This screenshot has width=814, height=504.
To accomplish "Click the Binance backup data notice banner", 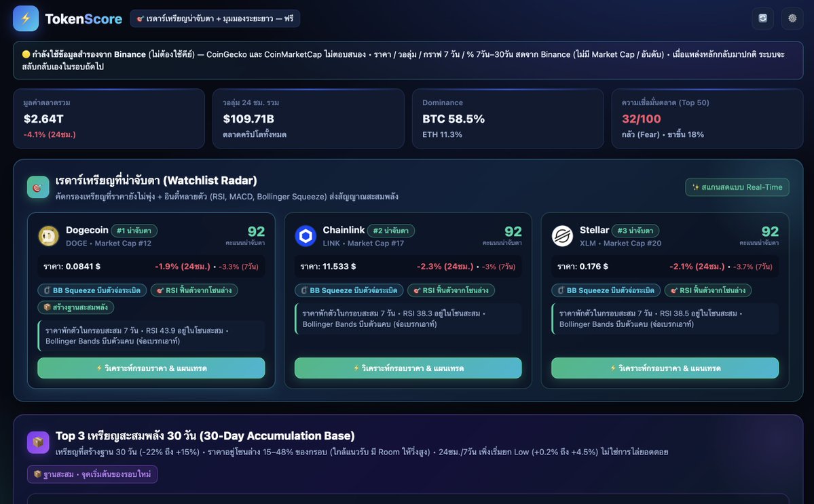I will point(408,60).
